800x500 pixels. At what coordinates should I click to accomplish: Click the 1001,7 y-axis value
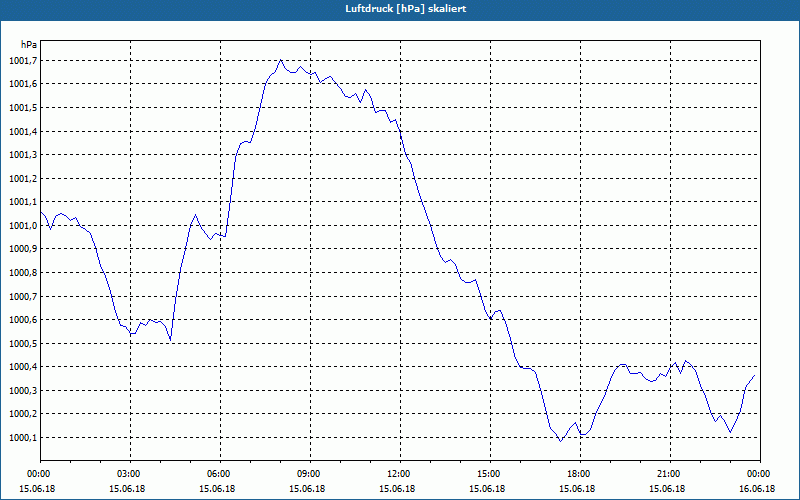tap(23, 61)
